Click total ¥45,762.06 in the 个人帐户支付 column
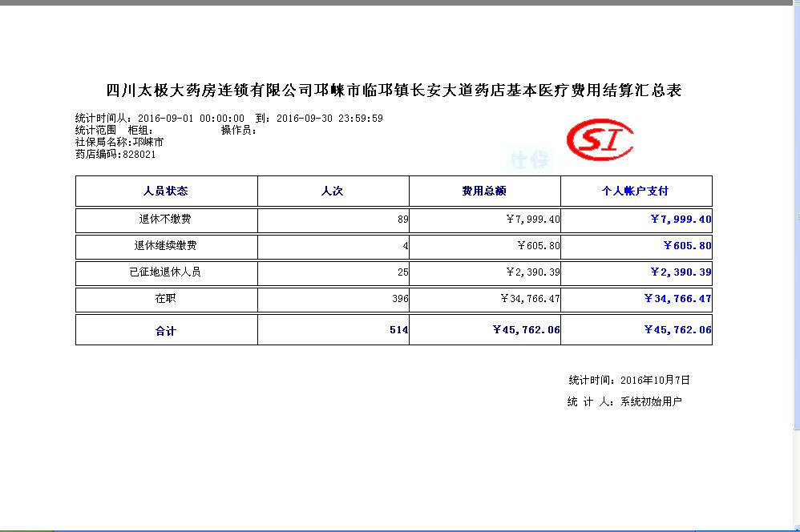 pos(678,330)
